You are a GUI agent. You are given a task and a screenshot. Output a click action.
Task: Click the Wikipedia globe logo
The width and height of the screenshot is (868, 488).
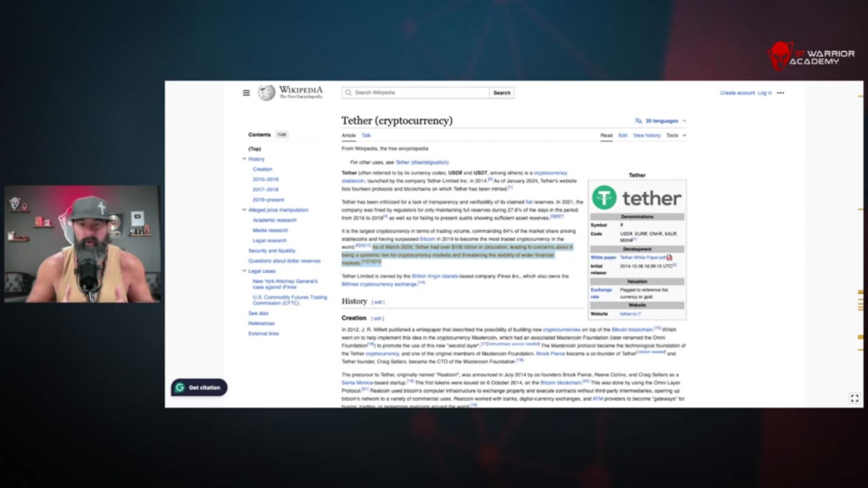267,93
